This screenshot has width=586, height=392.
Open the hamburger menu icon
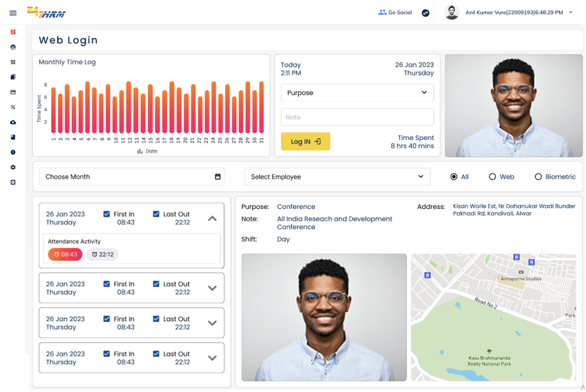pos(13,13)
